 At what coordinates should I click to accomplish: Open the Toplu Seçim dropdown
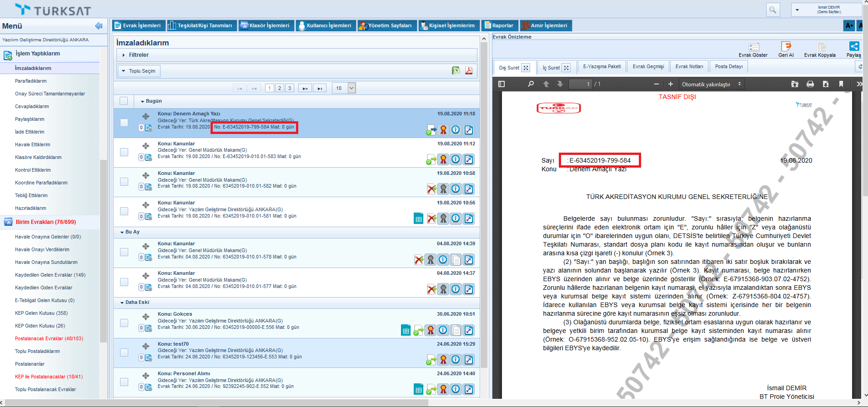pos(139,71)
